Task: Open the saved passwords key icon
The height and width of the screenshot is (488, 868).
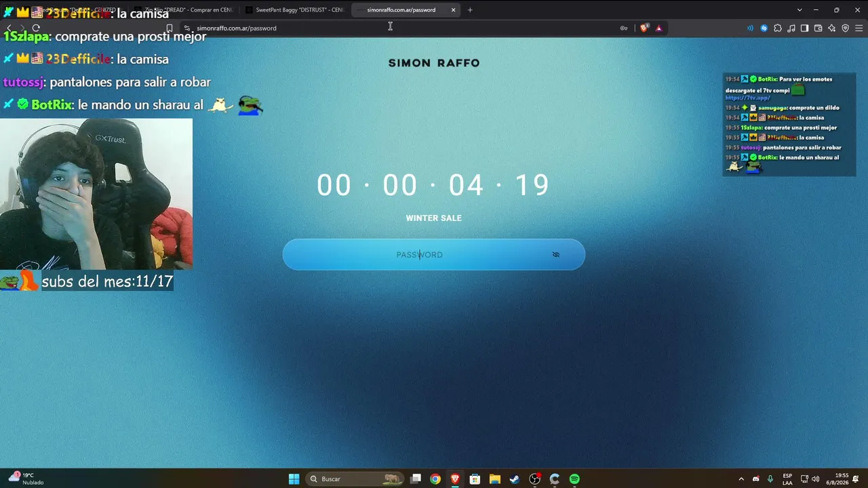Action: (x=624, y=28)
